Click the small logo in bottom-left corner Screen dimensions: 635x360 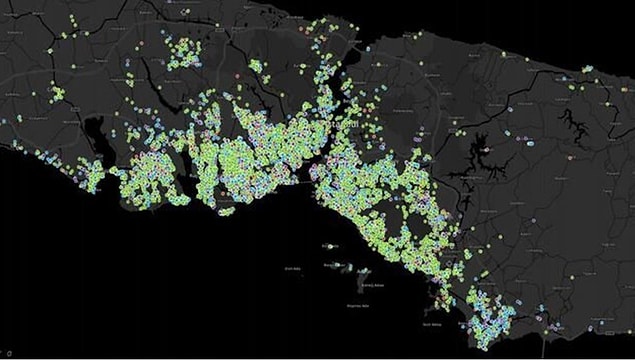10,354
